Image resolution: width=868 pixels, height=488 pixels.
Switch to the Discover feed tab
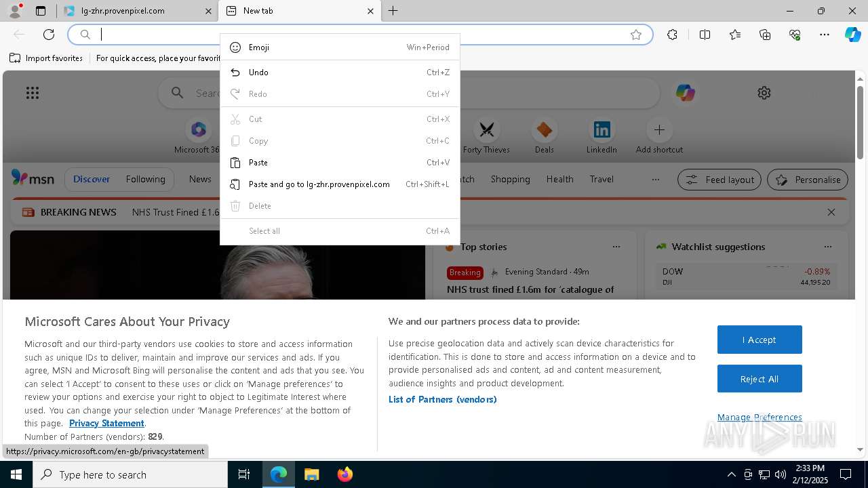(92, 179)
